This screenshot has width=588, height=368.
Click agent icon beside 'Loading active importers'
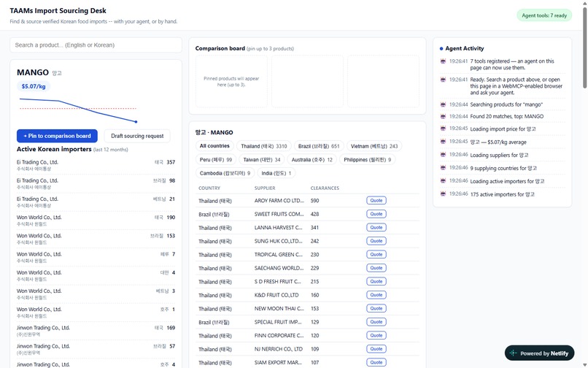coord(443,181)
